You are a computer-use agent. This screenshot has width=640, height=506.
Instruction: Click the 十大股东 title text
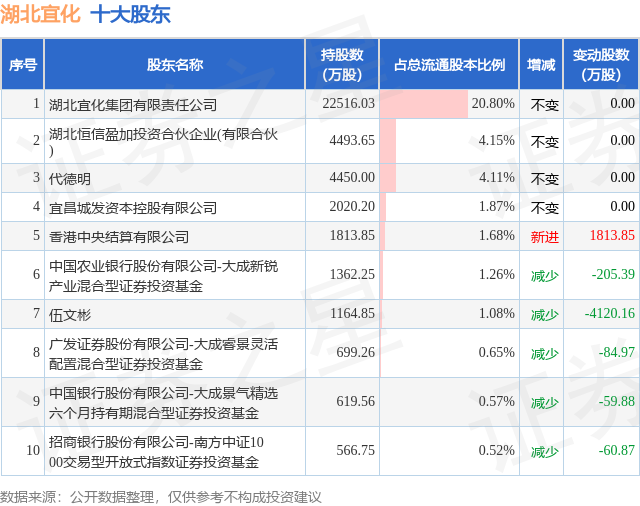(130, 14)
